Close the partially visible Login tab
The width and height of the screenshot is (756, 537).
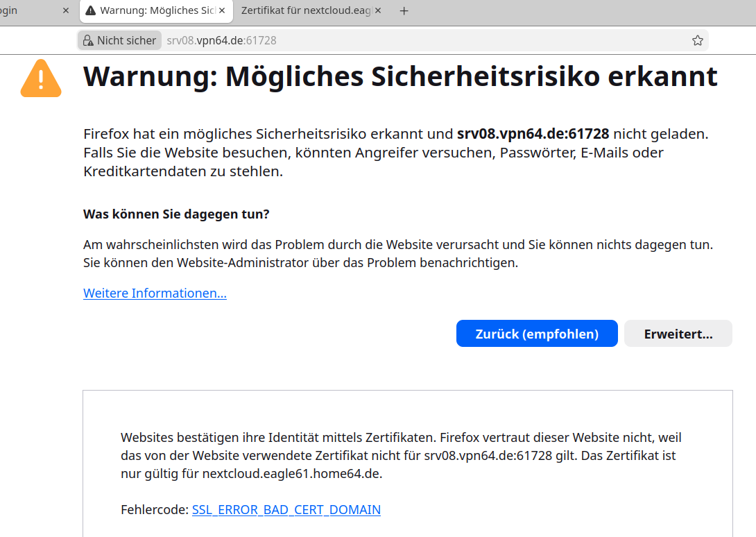click(66, 11)
